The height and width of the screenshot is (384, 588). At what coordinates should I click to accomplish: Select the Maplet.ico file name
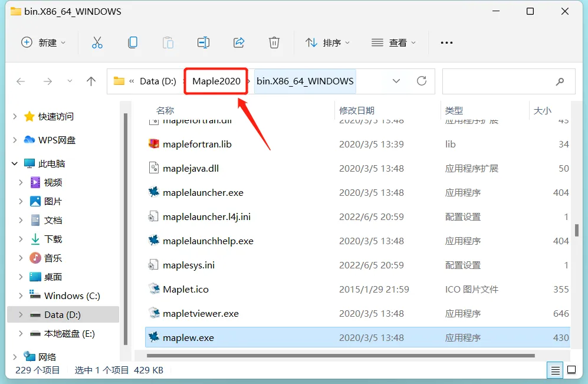[186, 289]
